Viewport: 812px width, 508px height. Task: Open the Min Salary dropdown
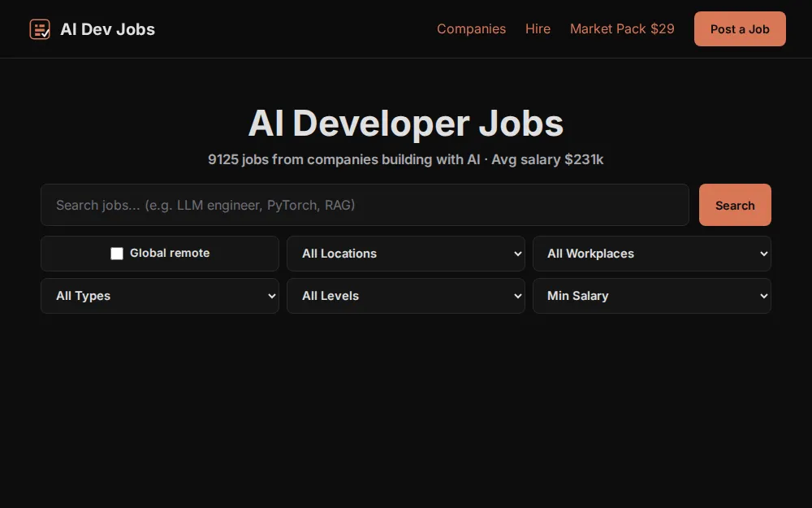[x=651, y=296]
